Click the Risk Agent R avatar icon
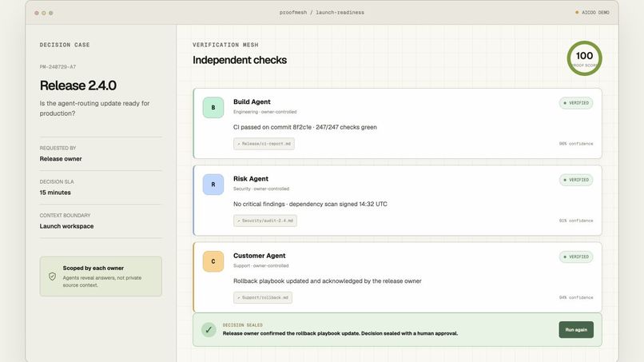644x362 pixels. [x=213, y=184]
